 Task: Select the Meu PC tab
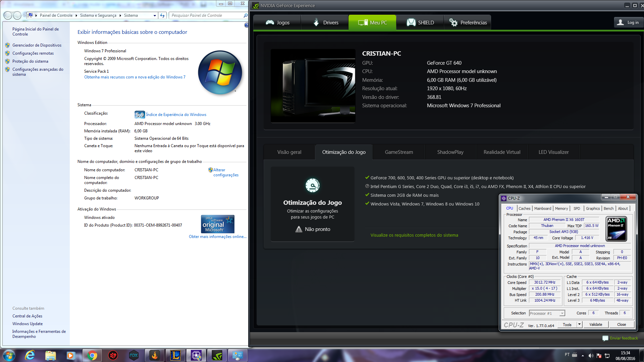pos(372,22)
